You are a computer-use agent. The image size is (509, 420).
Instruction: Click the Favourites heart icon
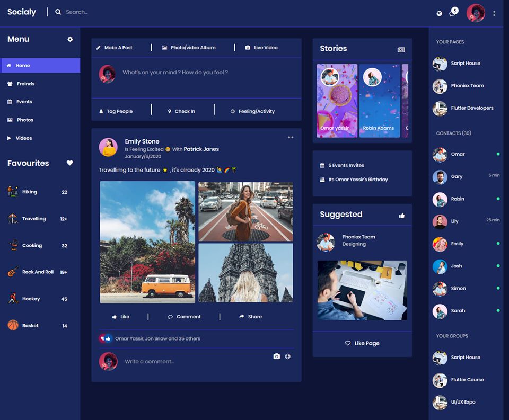69,163
